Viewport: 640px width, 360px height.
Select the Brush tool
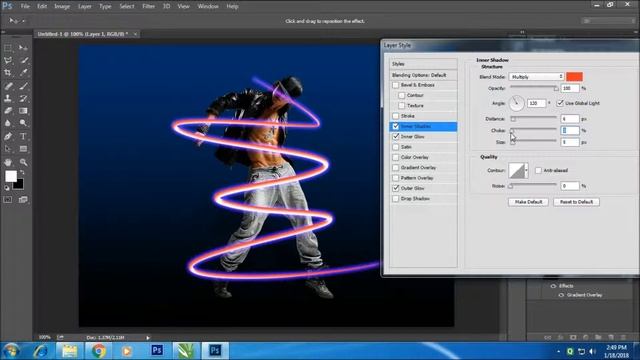(x=23, y=86)
